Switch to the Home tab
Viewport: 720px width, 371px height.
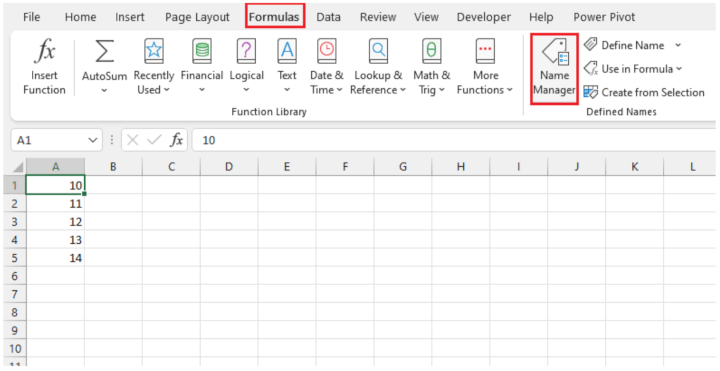point(80,17)
